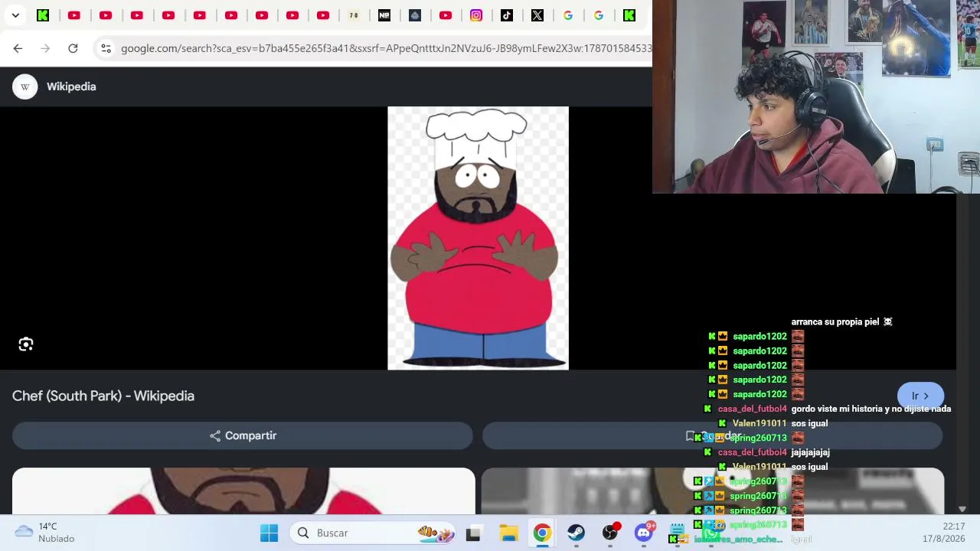This screenshot has height=551, width=980.
Task: Reload the current Google page
Action: tap(73, 48)
